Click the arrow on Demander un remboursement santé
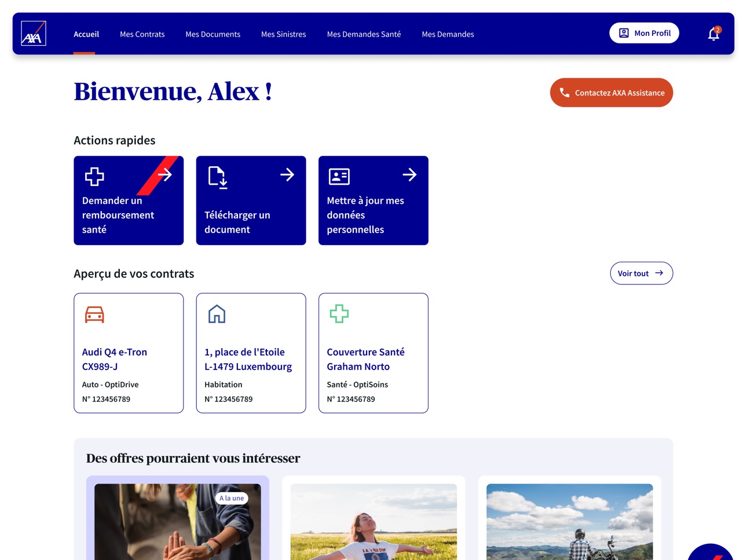This screenshot has height=560, width=747. [165, 174]
